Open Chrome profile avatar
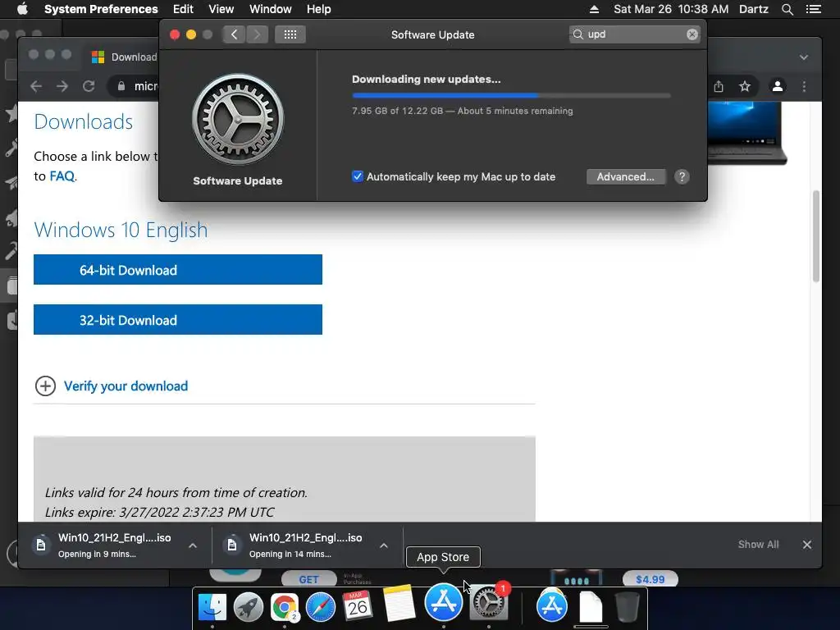This screenshot has width=840, height=630. click(778, 86)
